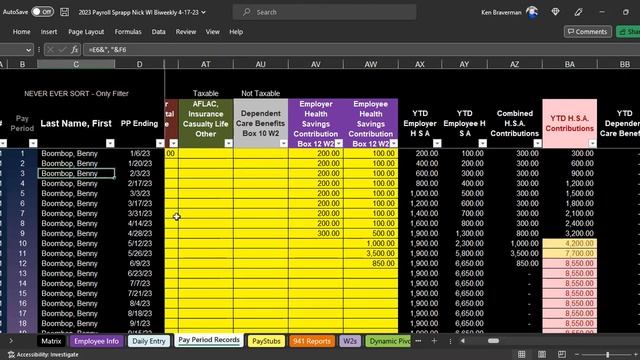
Task: Toggle the AutoSave switch
Action: pyautogui.click(x=42, y=12)
